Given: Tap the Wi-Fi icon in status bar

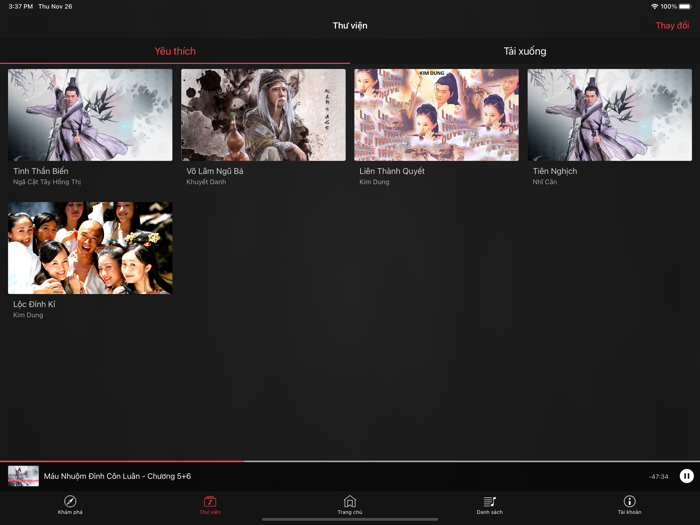Looking at the screenshot, I should point(654,6).
